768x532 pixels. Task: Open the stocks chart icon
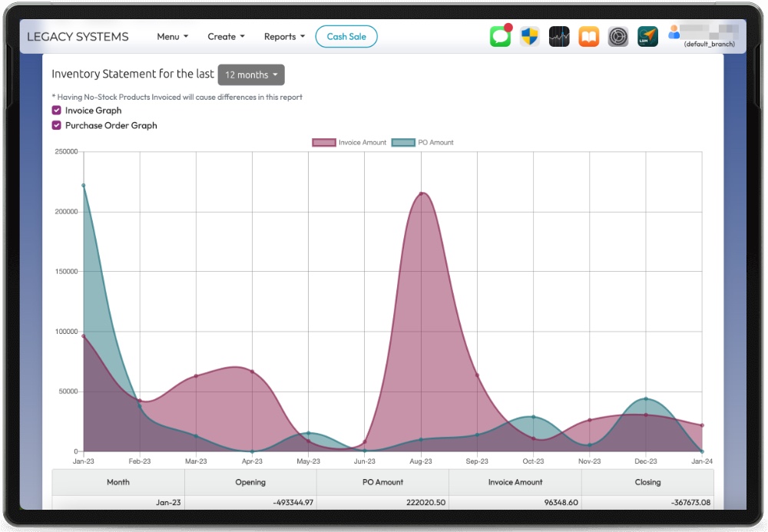pyautogui.click(x=559, y=37)
